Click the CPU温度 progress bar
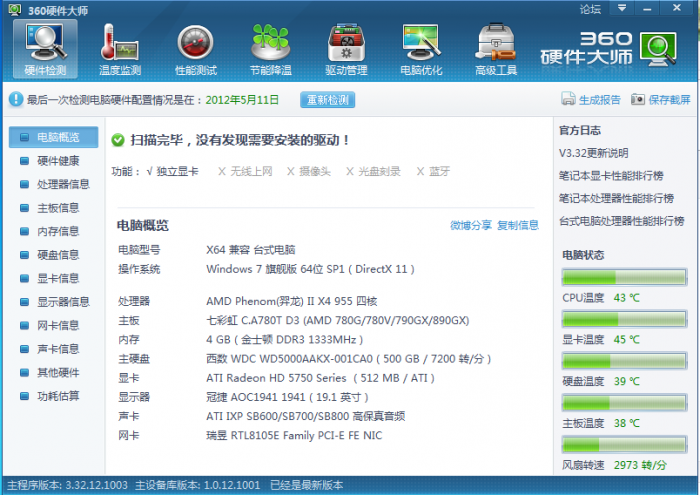The image size is (700, 495). coord(624,277)
